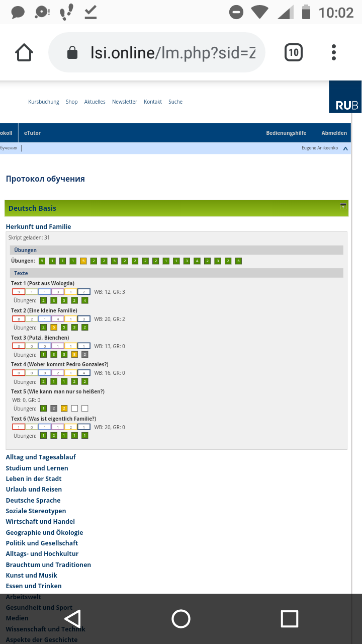Click the last empty exercise box in Text 5

[85, 409]
